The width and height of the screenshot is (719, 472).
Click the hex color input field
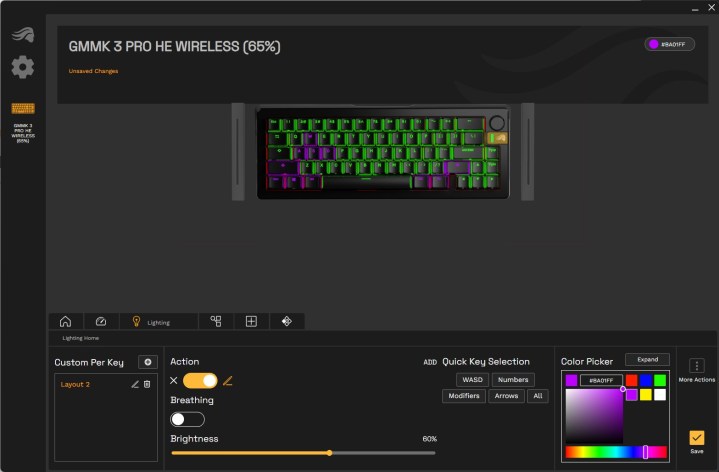[601, 380]
